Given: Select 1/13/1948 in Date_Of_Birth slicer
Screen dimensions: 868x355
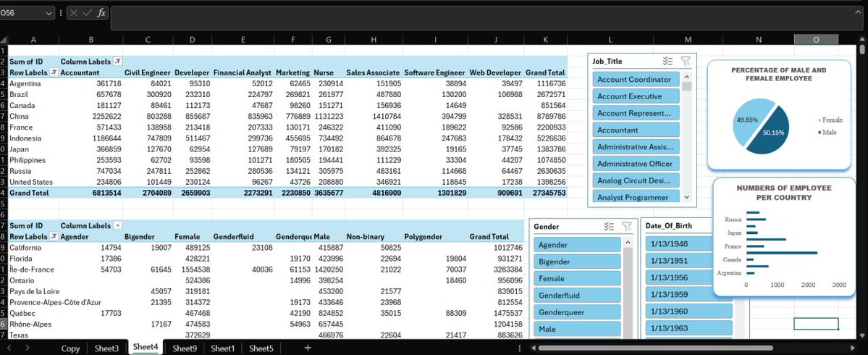Looking at the screenshot, I should pos(678,244).
